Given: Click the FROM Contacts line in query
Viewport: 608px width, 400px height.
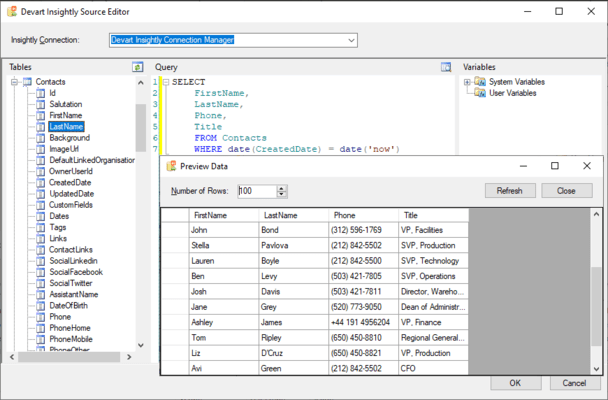Looking at the screenshot, I should (x=230, y=138).
